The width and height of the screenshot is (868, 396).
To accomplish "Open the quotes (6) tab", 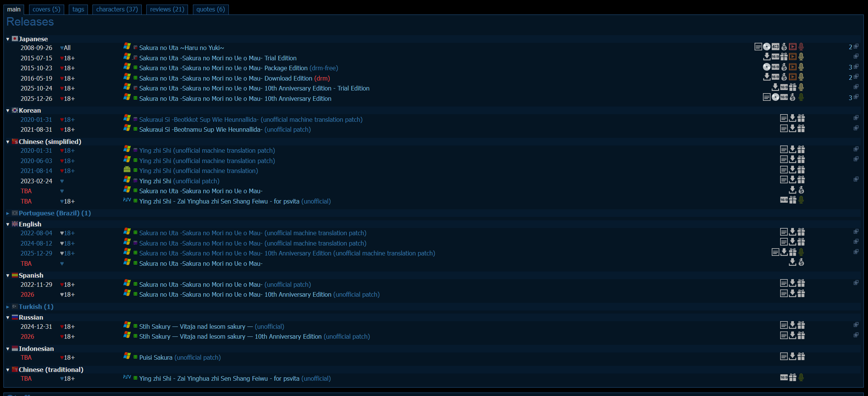I will [211, 10].
